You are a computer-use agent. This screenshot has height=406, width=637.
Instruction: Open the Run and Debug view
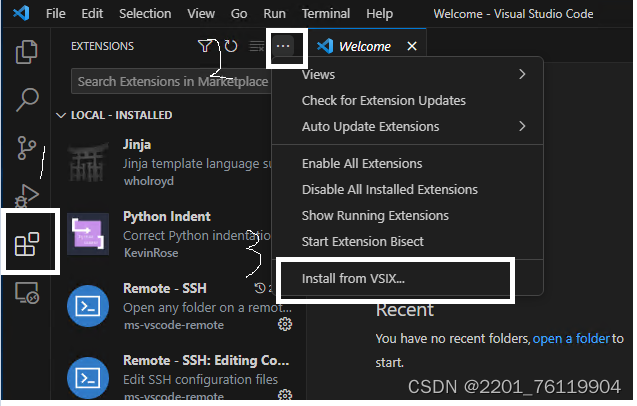27,195
